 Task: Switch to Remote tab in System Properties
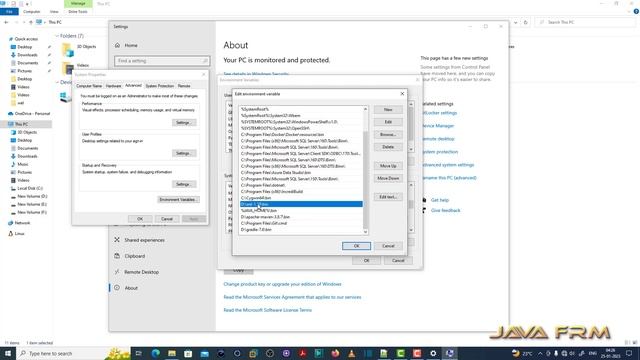pyautogui.click(x=184, y=86)
